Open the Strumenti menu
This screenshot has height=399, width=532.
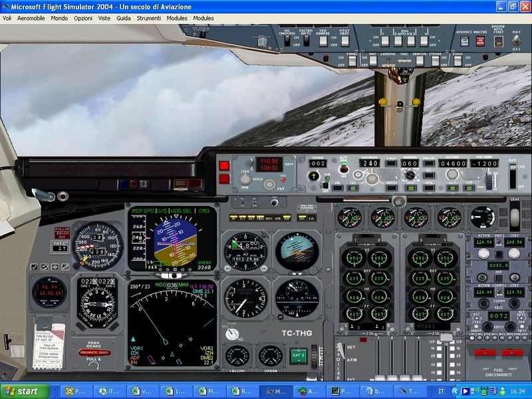coord(148,19)
